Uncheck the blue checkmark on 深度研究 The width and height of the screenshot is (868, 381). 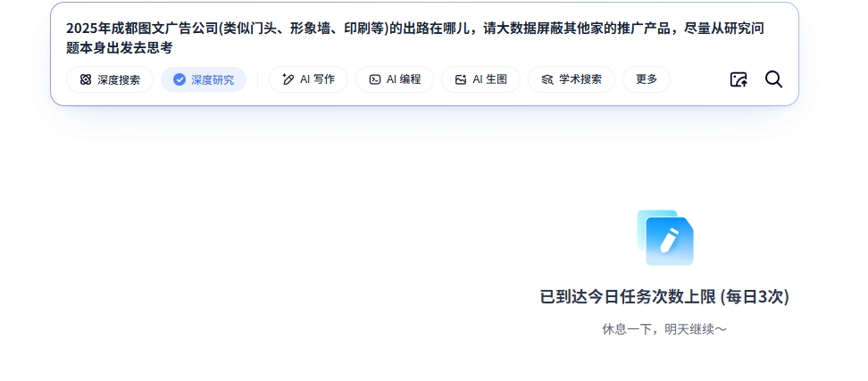tap(179, 79)
